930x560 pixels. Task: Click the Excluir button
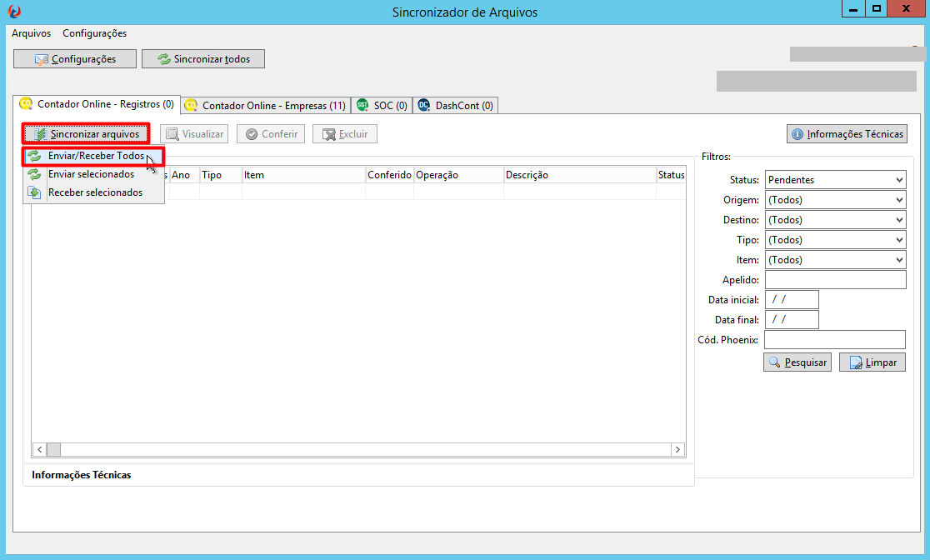pos(345,134)
